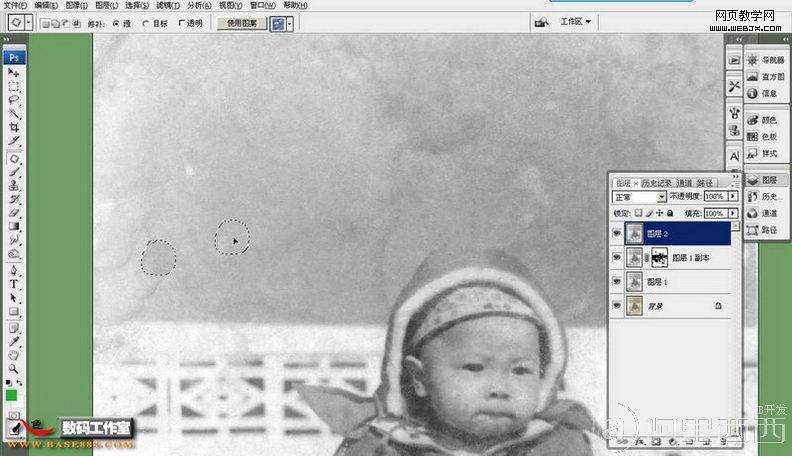Select the Move tool
The image size is (792, 456).
coord(14,73)
